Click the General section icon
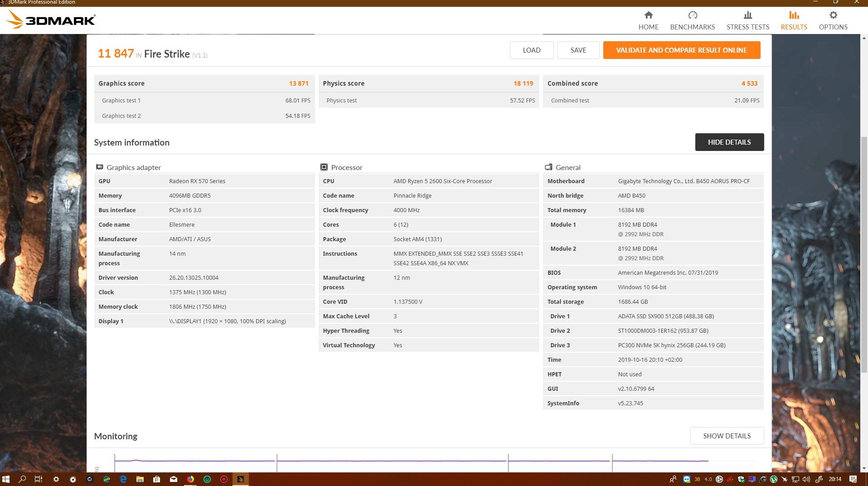The image size is (868, 486). pyautogui.click(x=548, y=167)
